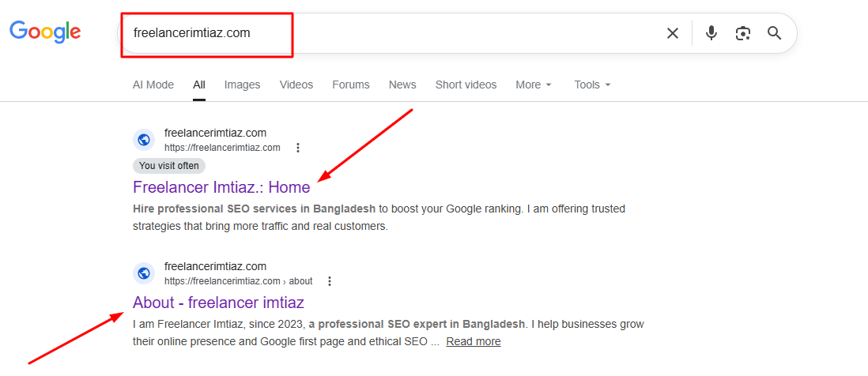Viewport: 868px width, 376px height.
Task: Open the Forums tab
Action: (x=351, y=85)
